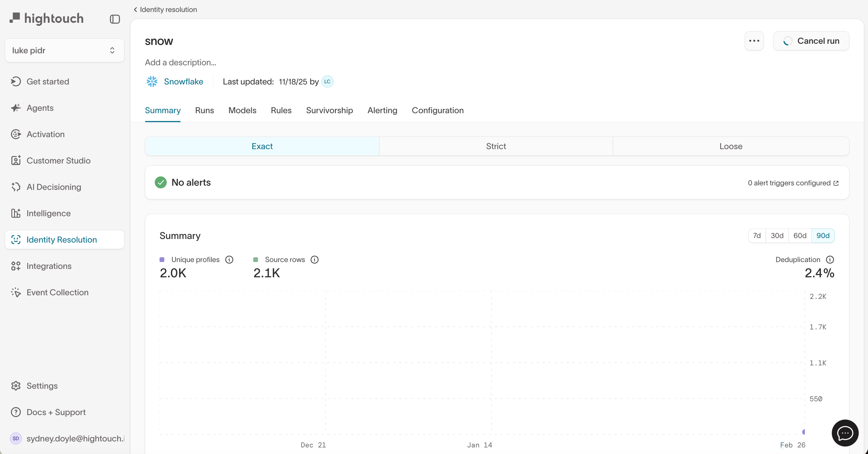The width and height of the screenshot is (868, 454).
Task: Open the Runs tab
Action: (x=204, y=111)
